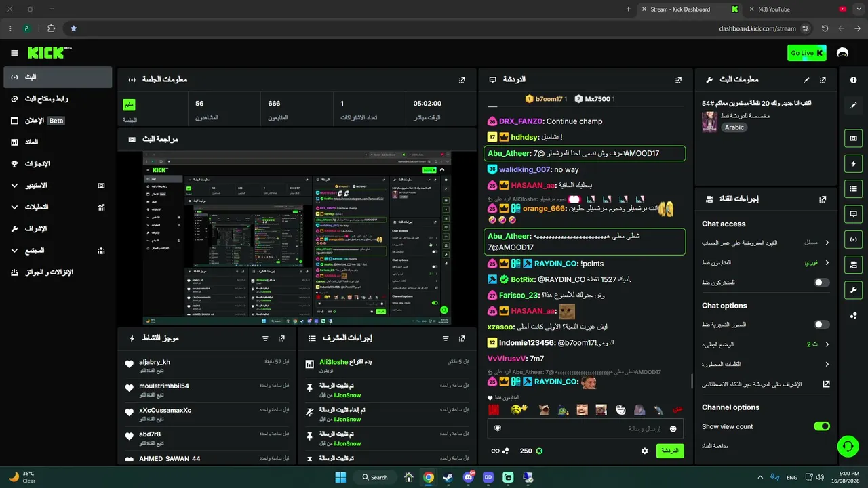
Task: Toggle wrench mod actions widget in right toolbar
Action: click(x=853, y=290)
